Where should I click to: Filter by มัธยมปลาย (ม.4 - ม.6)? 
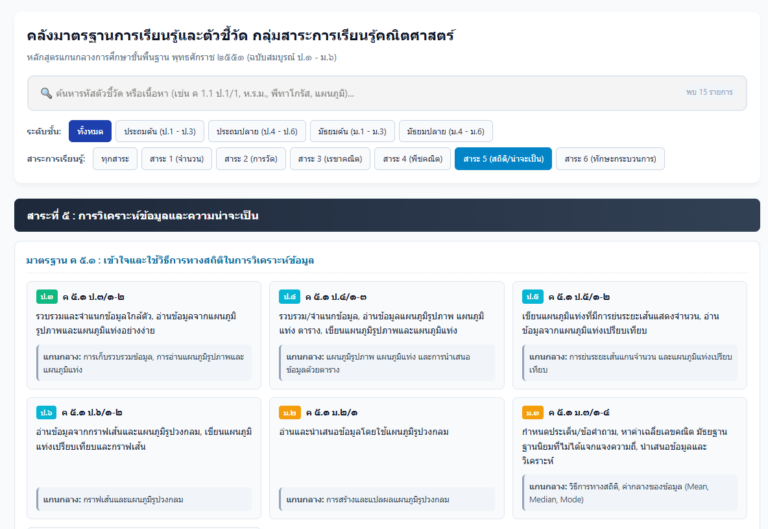pyautogui.click(x=446, y=131)
